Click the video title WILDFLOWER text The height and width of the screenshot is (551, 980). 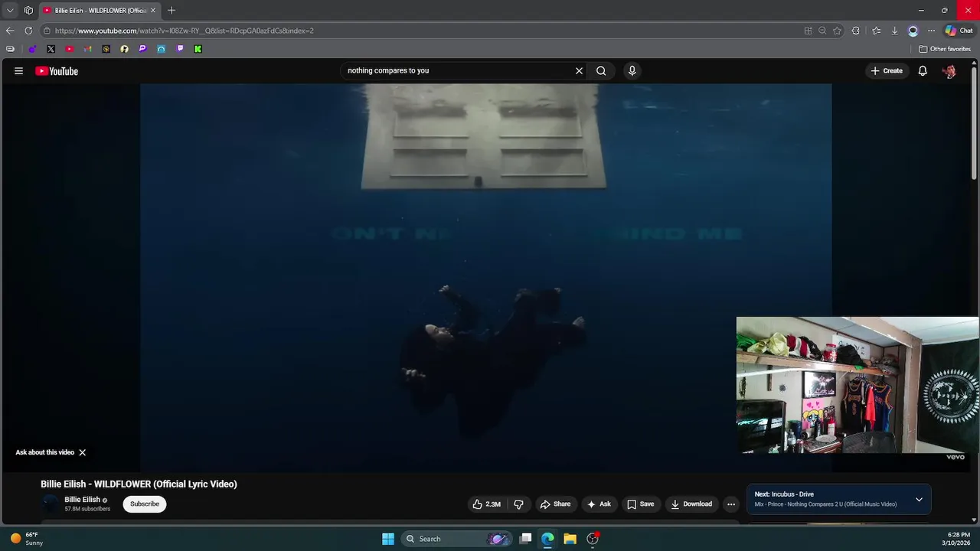(139, 484)
